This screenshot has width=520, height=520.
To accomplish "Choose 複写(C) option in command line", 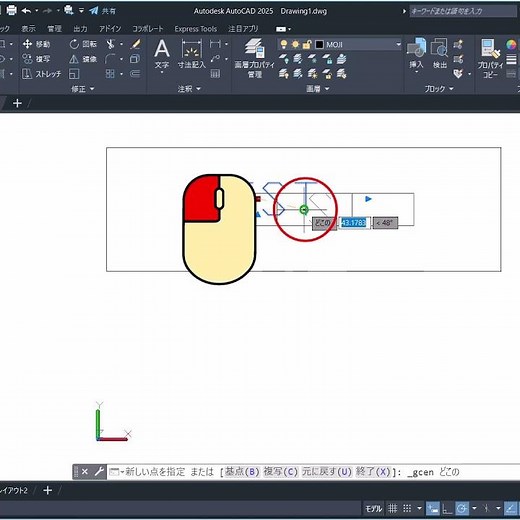I will pyautogui.click(x=281, y=472).
